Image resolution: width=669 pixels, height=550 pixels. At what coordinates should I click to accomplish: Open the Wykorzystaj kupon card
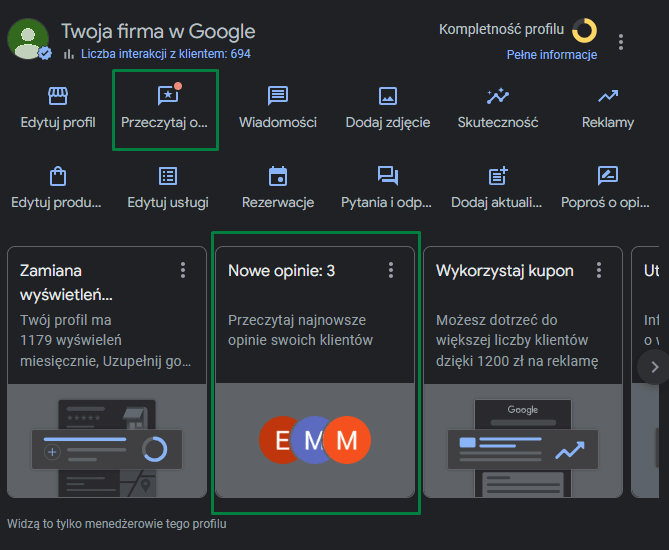tap(523, 372)
